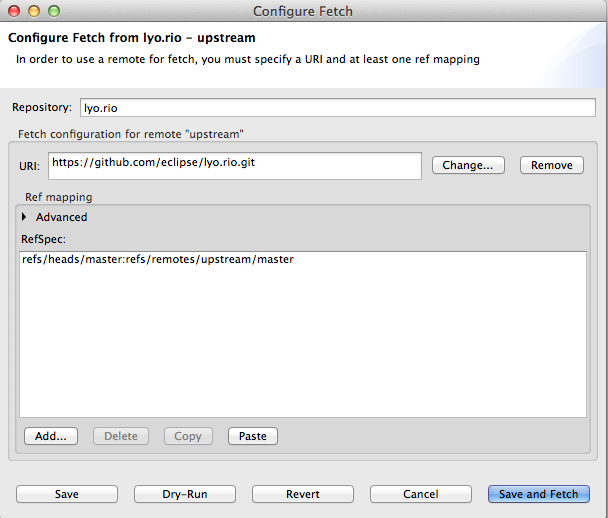Click the URI field with github address
608x518 pixels.
click(235, 166)
